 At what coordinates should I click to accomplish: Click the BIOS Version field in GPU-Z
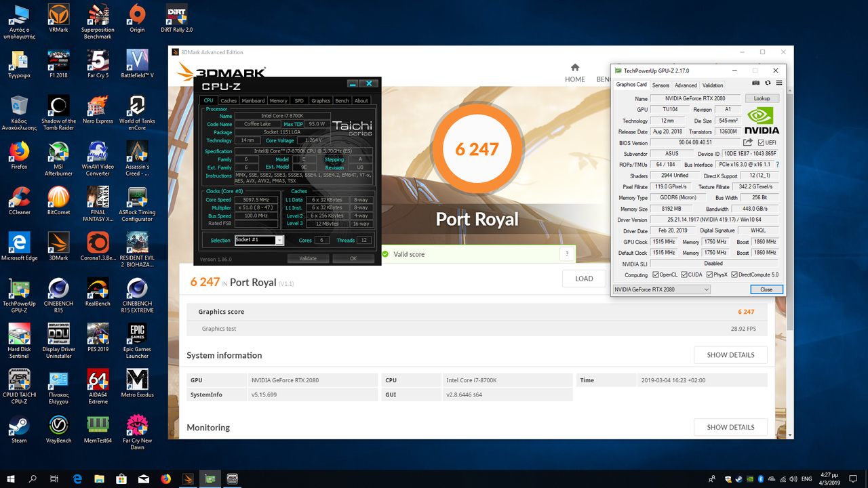(696, 142)
